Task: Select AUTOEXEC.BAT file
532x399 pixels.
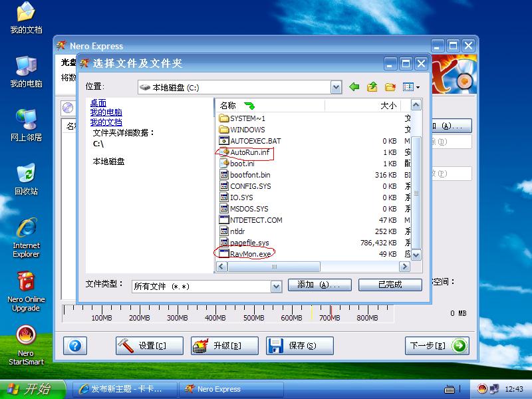Action: tap(251, 141)
